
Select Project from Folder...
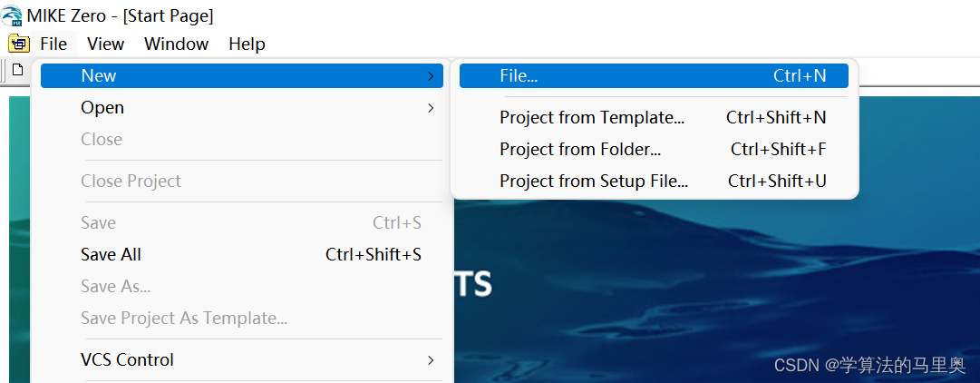[580, 150]
